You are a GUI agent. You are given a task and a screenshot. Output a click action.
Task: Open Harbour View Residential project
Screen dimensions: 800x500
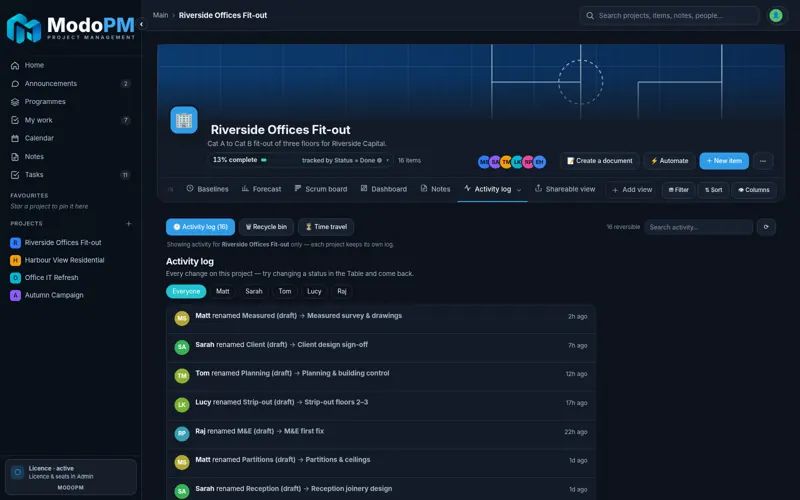(70, 260)
